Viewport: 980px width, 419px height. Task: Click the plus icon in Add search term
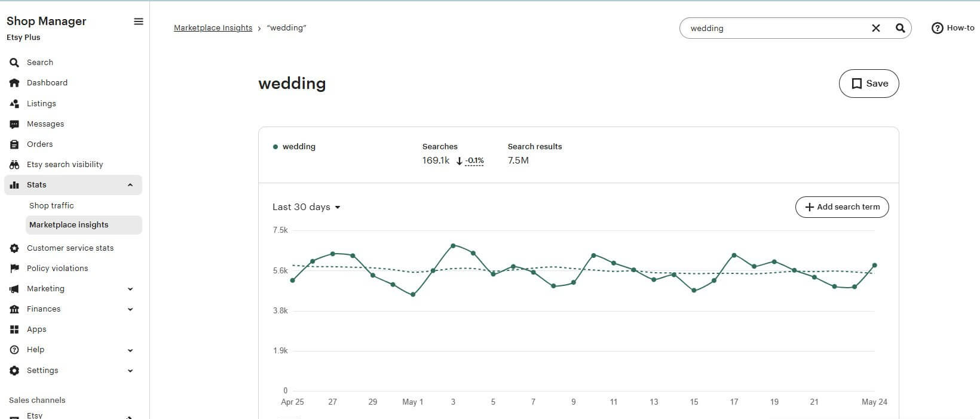810,207
